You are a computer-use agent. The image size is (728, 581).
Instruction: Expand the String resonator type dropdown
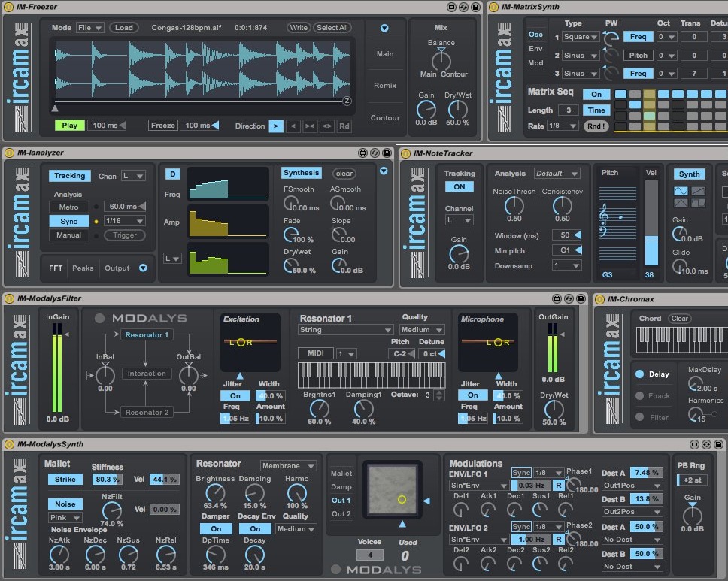[x=345, y=329]
